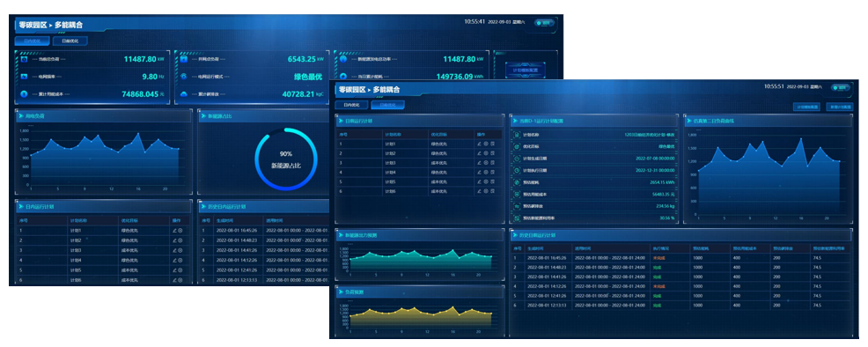Click edit pencil icon for 计划1 in 日前运行计划
Viewport: 868px width, 347px height.
[479, 144]
